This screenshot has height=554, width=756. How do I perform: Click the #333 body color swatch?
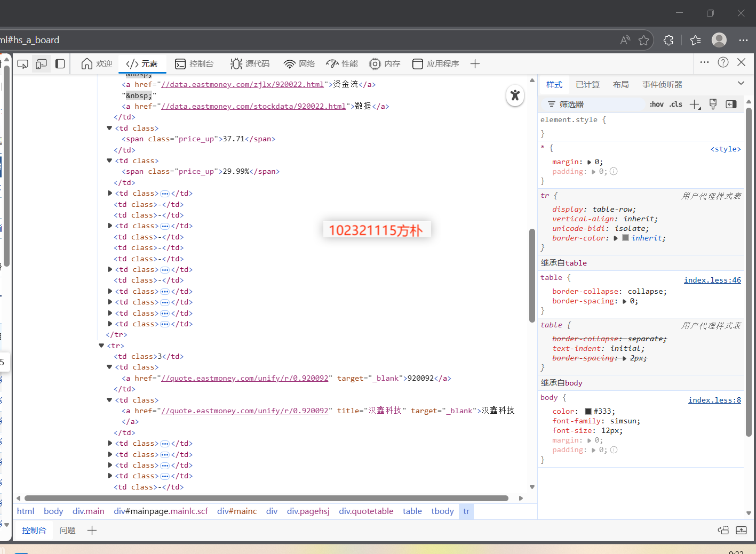[x=588, y=411]
